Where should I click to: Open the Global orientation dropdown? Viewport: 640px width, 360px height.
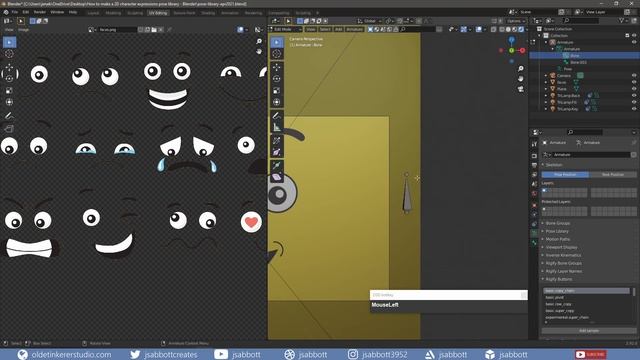(x=369, y=21)
